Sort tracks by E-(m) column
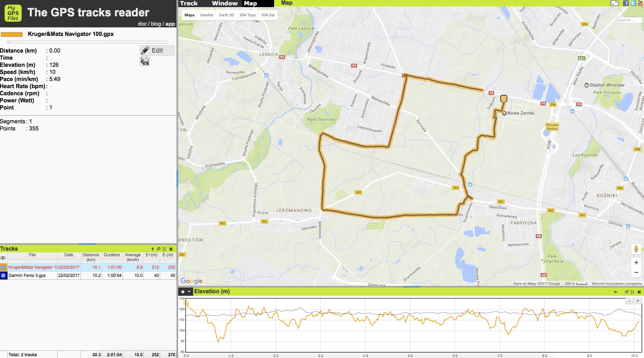The height and width of the screenshot is (358, 644). coord(168,257)
